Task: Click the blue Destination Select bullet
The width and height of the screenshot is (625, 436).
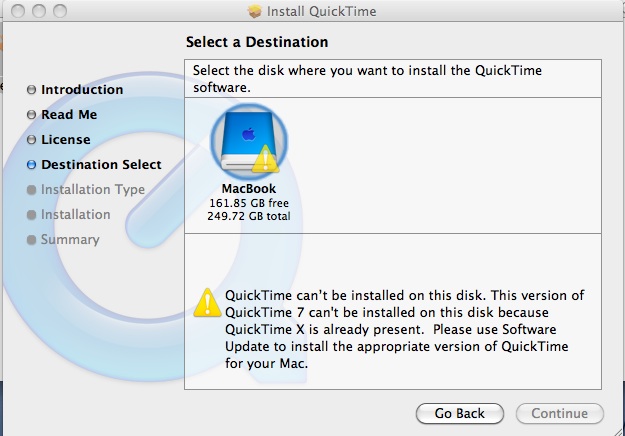Action: point(31,165)
